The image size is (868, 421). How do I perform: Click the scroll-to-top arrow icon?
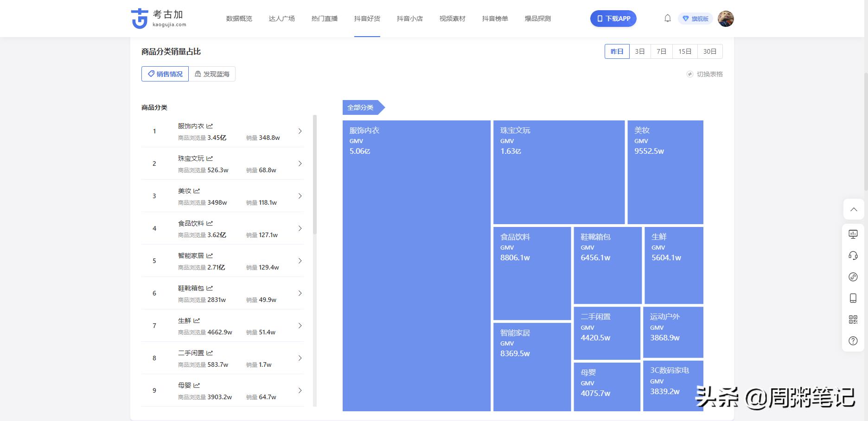[853, 209]
